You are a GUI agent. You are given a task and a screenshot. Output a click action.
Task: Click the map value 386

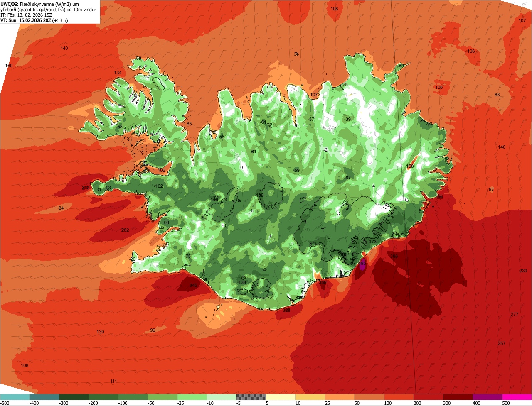tap(394, 257)
